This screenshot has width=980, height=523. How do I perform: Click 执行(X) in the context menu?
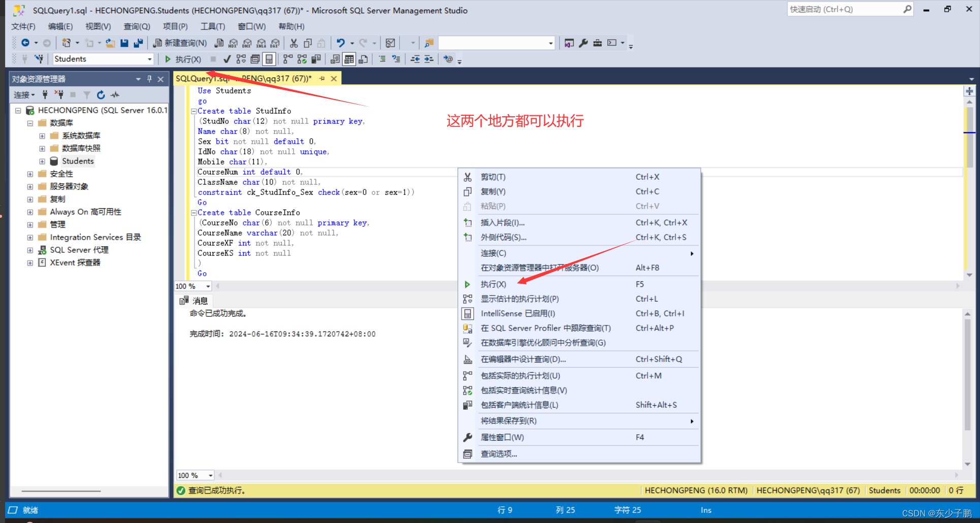point(493,284)
